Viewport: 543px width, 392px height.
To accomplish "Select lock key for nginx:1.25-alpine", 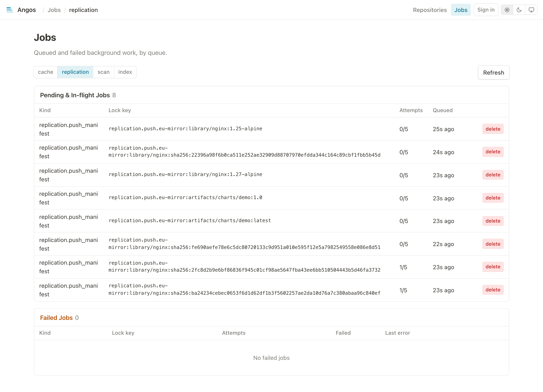I will (x=185, y=129).
